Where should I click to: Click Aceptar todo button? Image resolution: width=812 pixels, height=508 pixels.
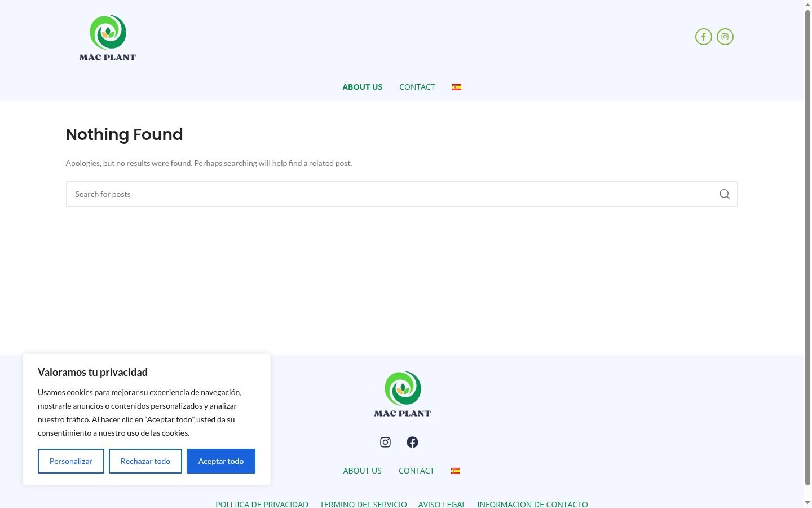pyautogui.click(x=221, y=461)
